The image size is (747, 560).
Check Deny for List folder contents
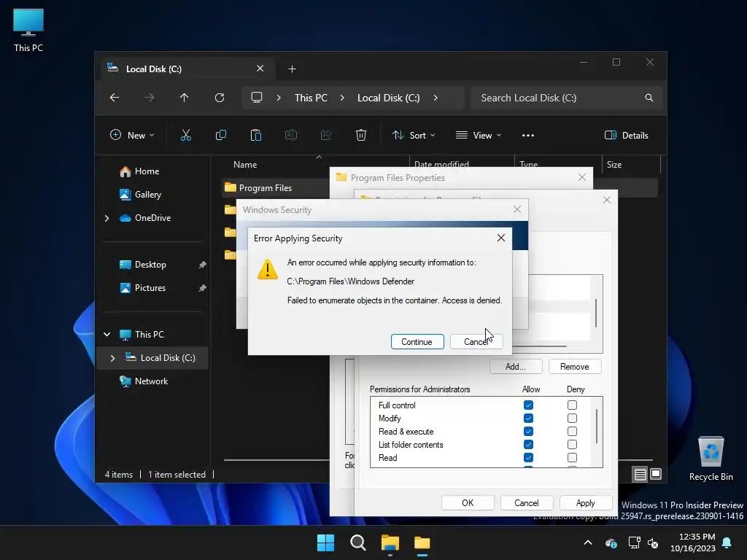click(572, 444)
